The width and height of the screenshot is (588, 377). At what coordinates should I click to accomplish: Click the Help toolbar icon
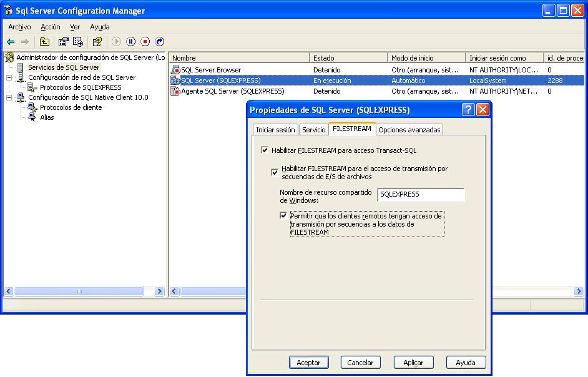pos(97,42)
